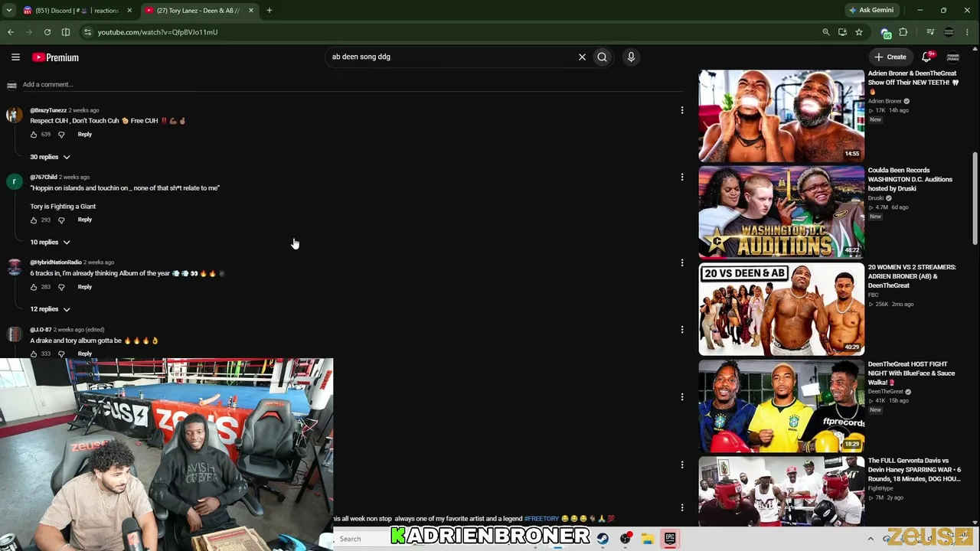980x551 pixels.
Task: Open Ask Gemini in the browser
Action: tap(871, 11)
